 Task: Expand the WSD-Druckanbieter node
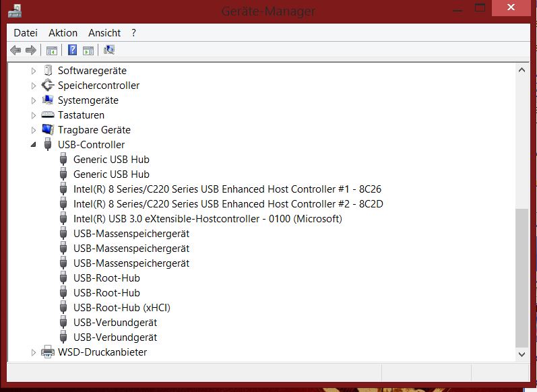pyautogui.click(x=33, y=352)
